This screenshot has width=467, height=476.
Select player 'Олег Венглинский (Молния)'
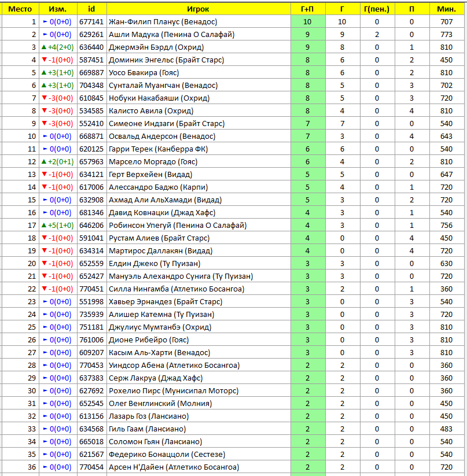click(x=160, y=404)
